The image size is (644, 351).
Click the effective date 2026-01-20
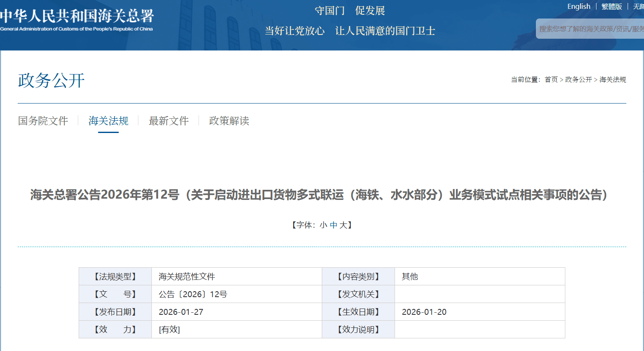[424, 312]
